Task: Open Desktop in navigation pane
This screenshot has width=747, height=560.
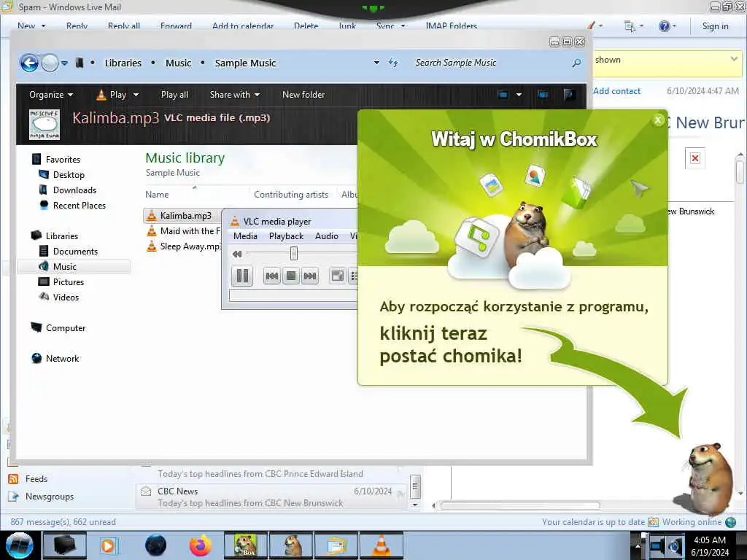Action: tap(69, 175)
